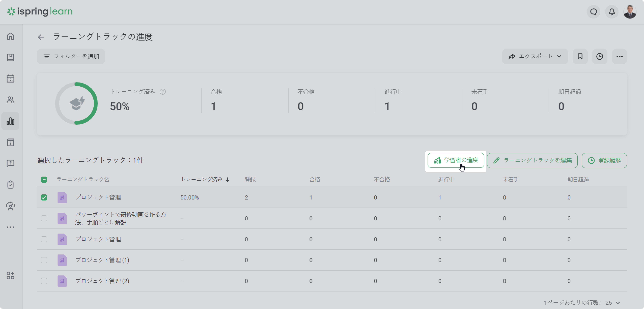Open the rows-per-page 25 dropdown

pyautogui.click(x=613, y=303)
